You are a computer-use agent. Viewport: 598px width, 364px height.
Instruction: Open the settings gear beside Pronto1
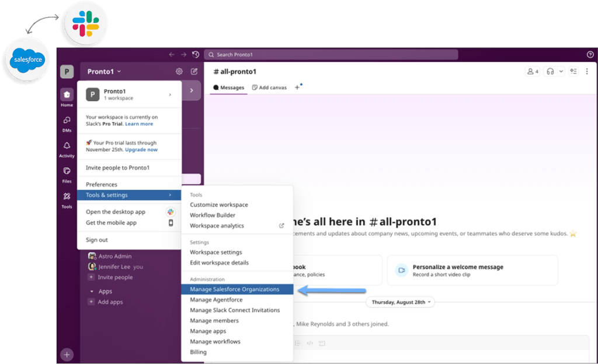pyautogui.click(x=179, y=71)
